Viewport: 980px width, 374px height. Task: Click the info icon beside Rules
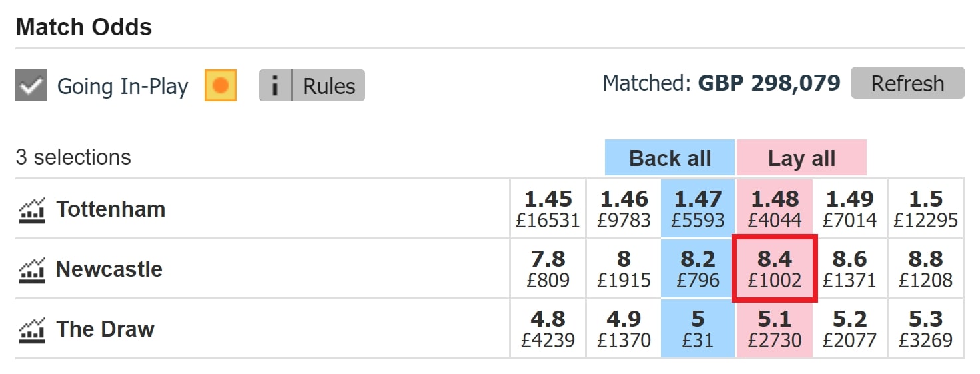(x=275, y=86)
